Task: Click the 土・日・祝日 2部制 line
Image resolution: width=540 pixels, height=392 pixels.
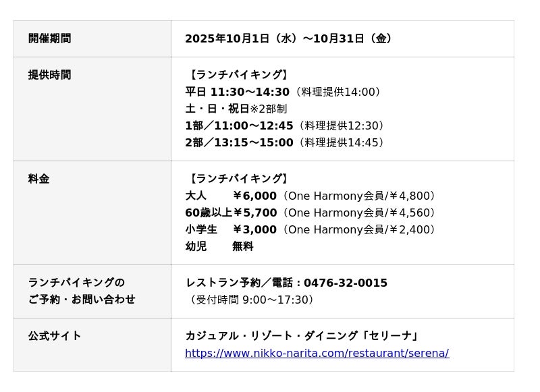Action: point(236,109)
